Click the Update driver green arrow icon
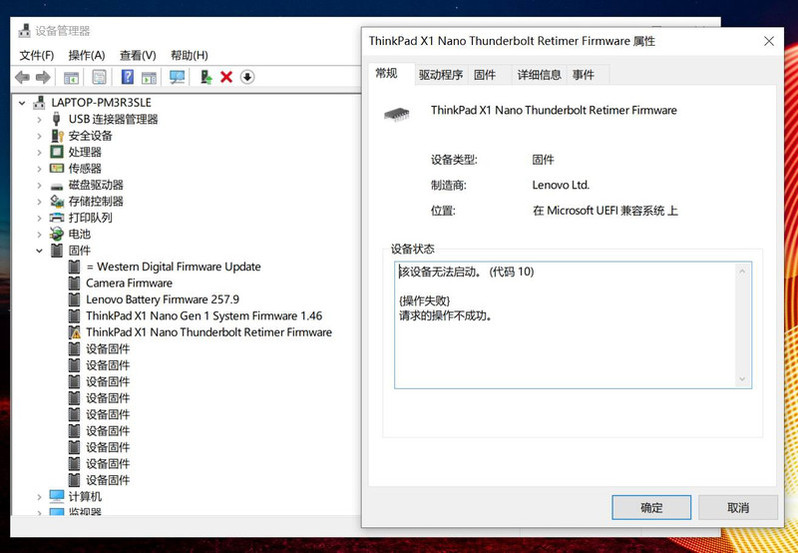The image size is (798, 553). point(206,77)
